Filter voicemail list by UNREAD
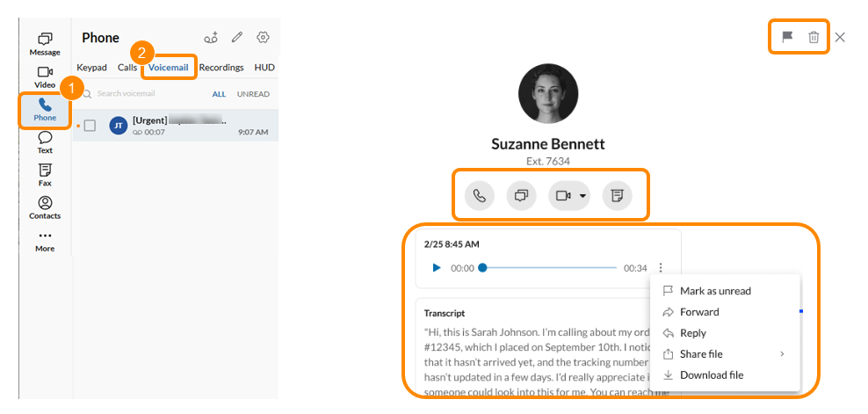This screenshot has width=868, height=414. pyautogui.click(x=253, y=94)
